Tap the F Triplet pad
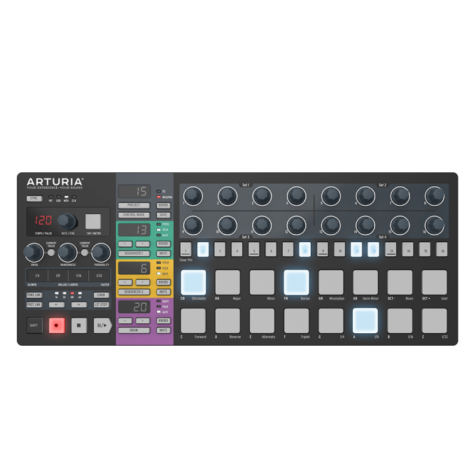The height and width of the screenshot is (476, 476). (297, 321)
